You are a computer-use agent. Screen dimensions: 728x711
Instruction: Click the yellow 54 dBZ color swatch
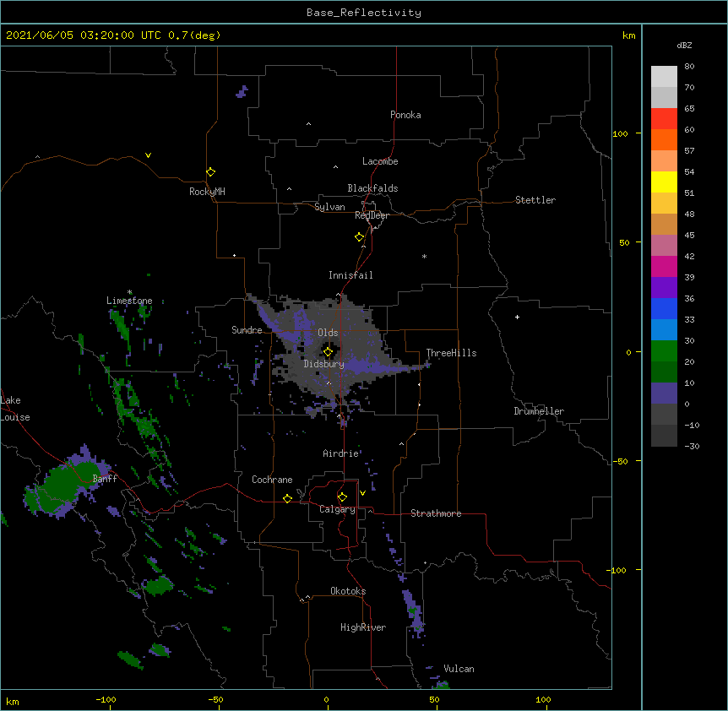tap(664, 182)
